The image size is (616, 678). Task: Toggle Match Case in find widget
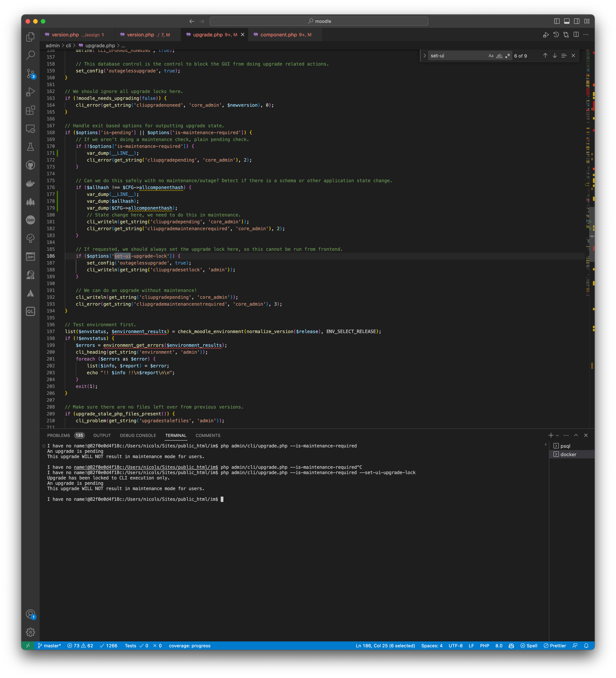[x=491, y=56]
